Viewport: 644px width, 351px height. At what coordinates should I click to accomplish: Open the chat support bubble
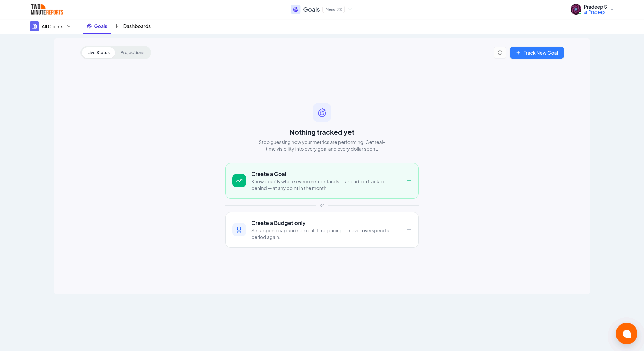click(x=627, y=334)
